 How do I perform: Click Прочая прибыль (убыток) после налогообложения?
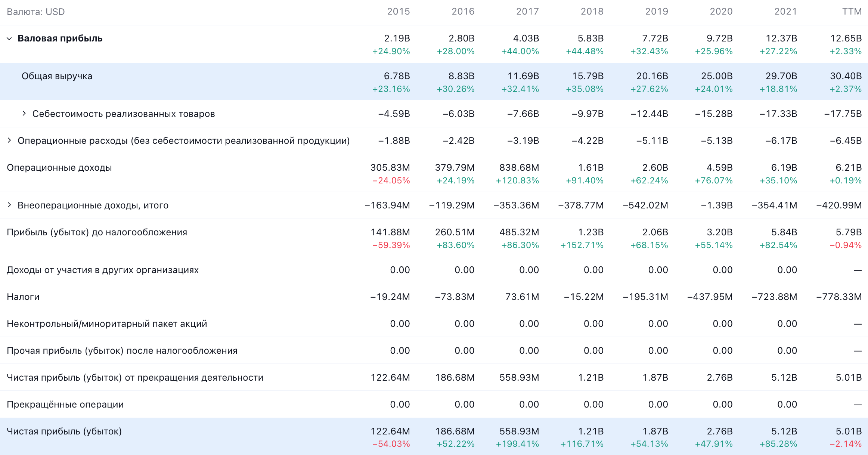click(122, 351)
